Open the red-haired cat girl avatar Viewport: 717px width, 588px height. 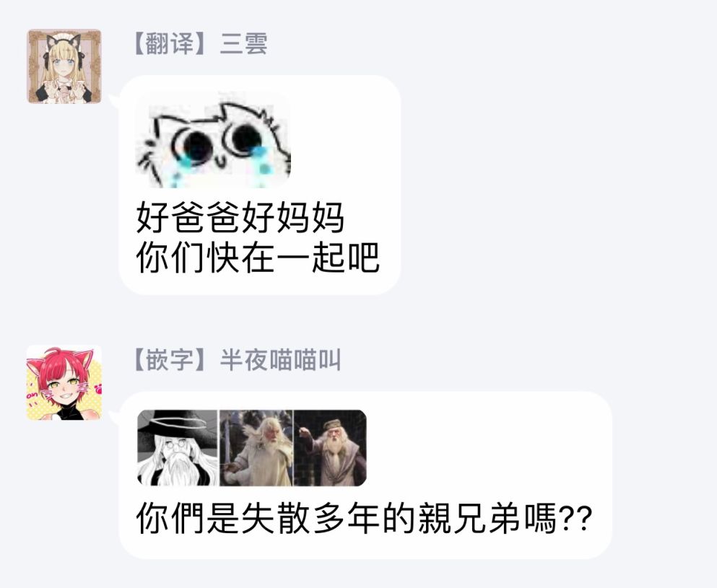pyautogui.click(x=64, y=383)
